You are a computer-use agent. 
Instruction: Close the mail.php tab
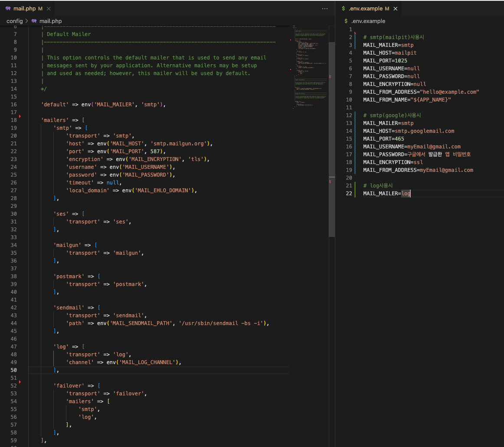tap(49, 9)
